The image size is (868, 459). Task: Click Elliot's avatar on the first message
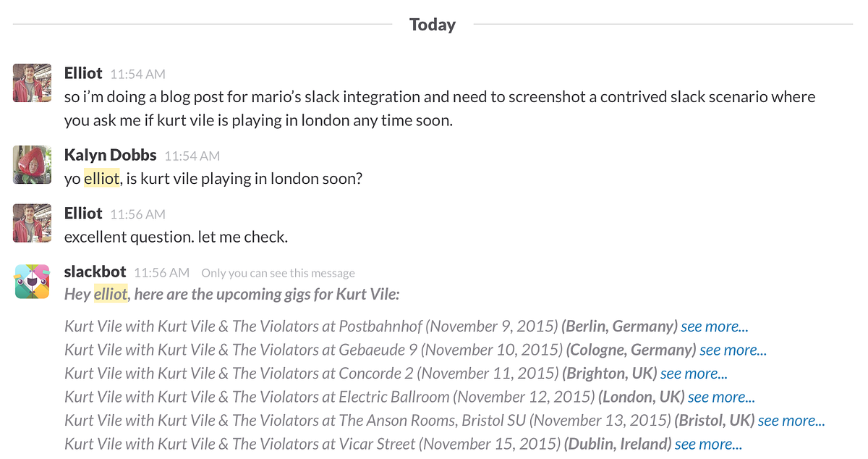32,83
